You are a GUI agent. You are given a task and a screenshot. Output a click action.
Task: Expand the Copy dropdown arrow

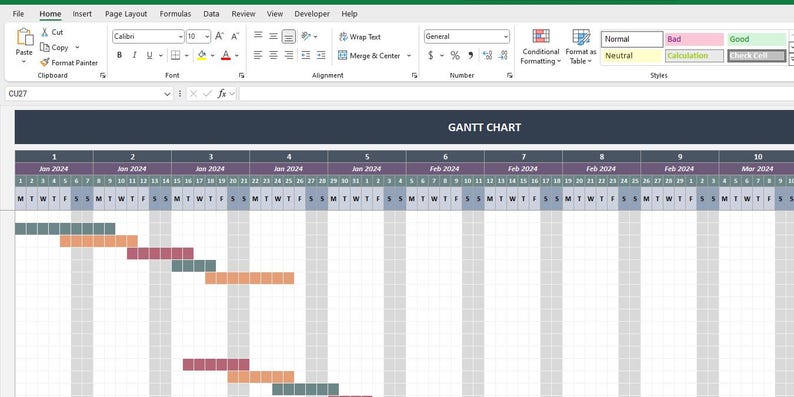point(77,47)
